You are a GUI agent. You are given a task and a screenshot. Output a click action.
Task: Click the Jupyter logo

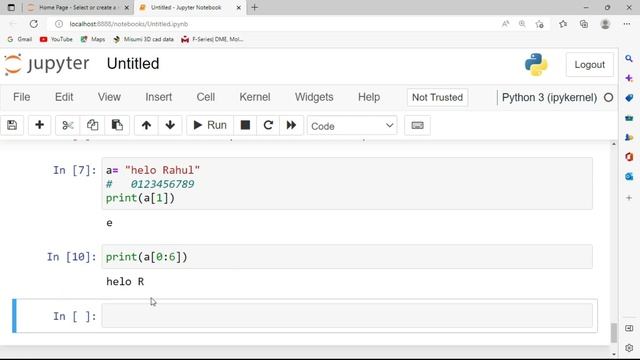[x=47, y=64]
